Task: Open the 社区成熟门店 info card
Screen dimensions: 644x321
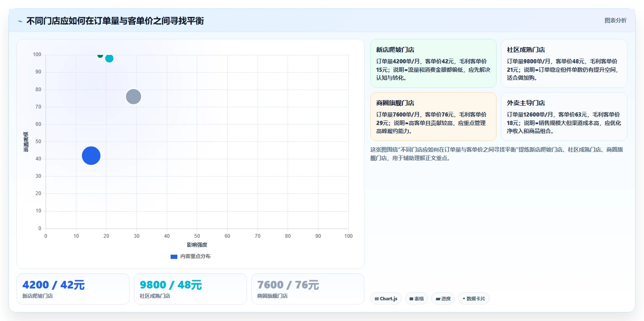Action: (564, 63)
